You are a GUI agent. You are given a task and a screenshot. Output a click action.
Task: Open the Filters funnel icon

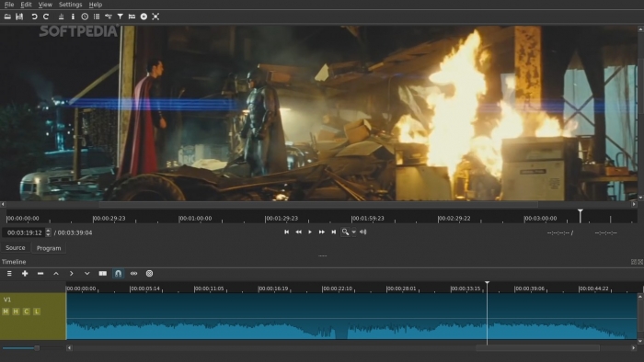tap(121, 17)
